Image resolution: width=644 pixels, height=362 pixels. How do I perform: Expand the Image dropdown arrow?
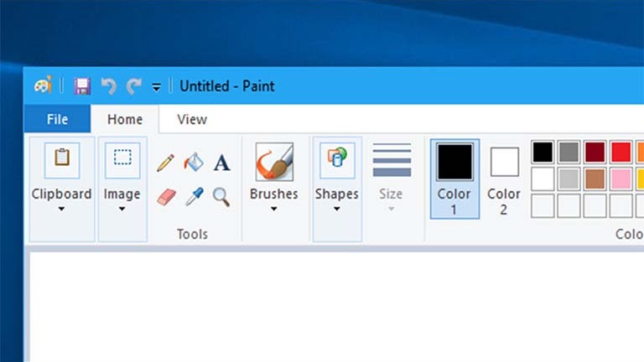pyautogui.click(x=122, y=209)
